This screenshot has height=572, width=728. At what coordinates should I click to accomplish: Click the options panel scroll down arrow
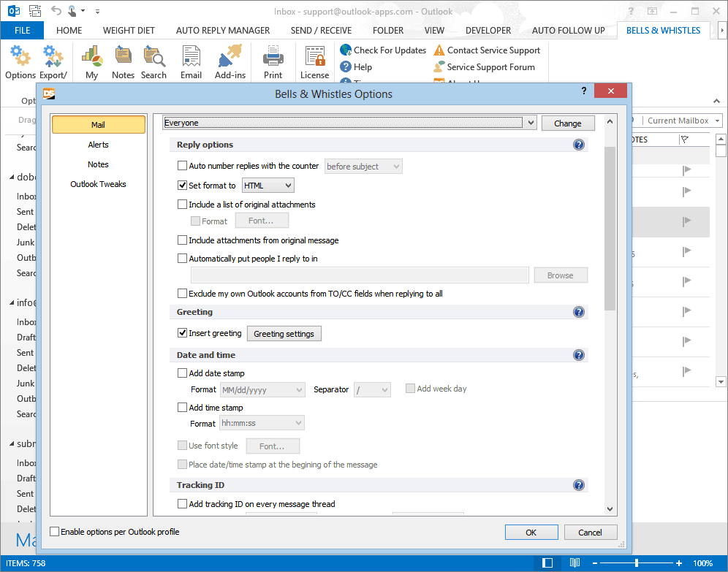(x=610, y=509)
